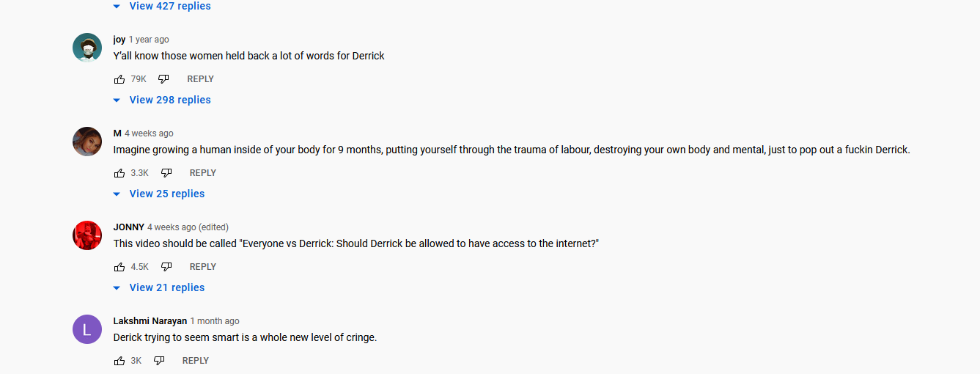Like Lakshmi Narayan's comment

(119, 361)
